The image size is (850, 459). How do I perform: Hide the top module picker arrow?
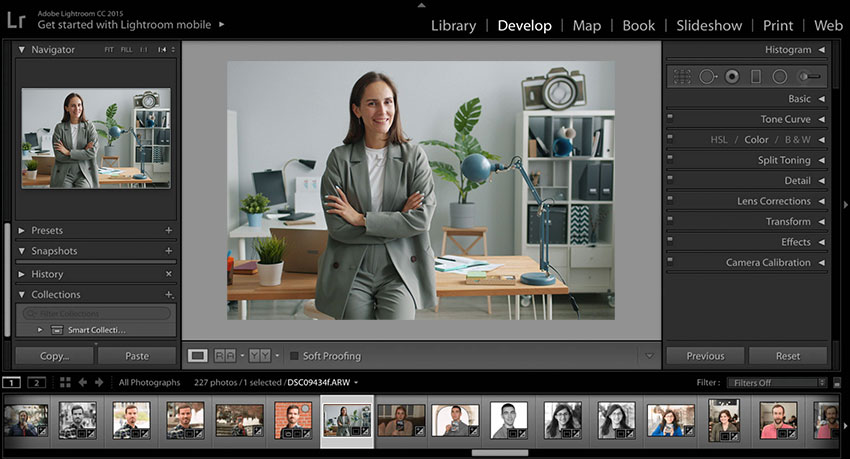coord(421,5)
